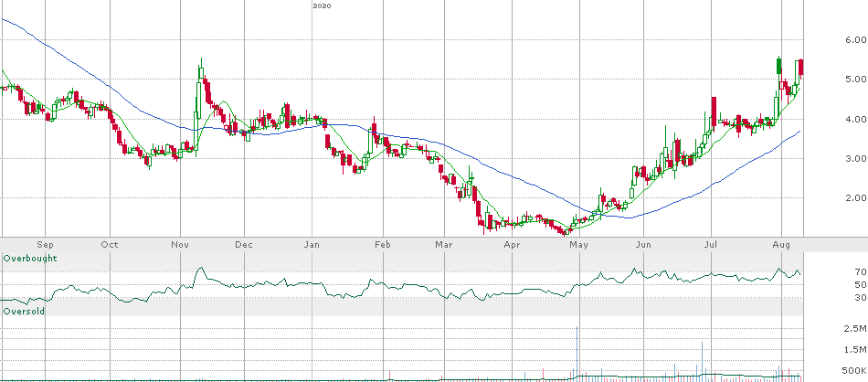Click the 500K volume axis label
The height and width of the screenshot is (382, 868).
[x=853, y=370]
